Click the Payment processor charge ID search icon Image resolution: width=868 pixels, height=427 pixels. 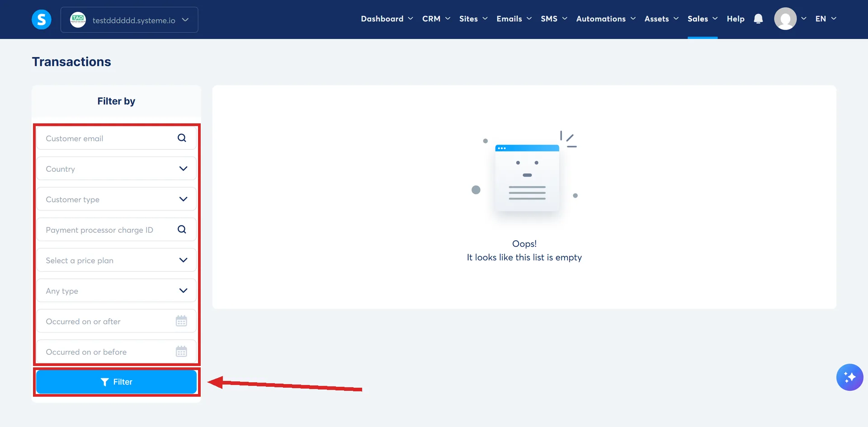tap(182, 230)
